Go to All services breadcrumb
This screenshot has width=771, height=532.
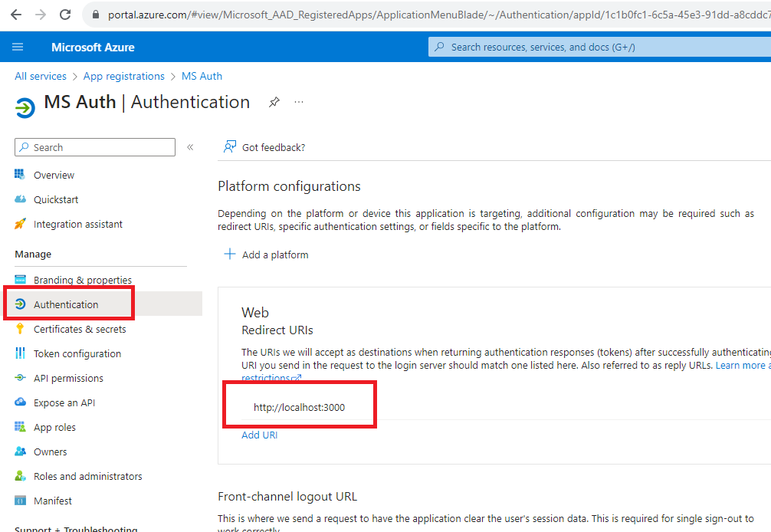41,76
